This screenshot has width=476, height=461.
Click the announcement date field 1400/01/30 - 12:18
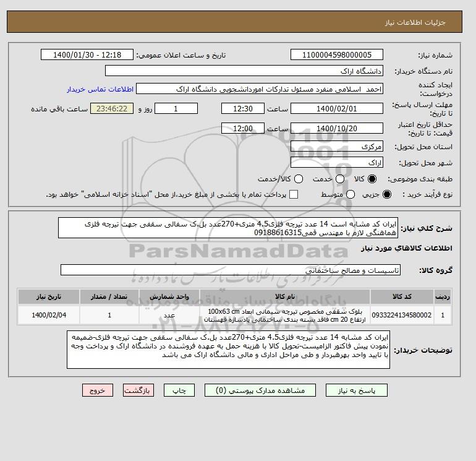87,54
